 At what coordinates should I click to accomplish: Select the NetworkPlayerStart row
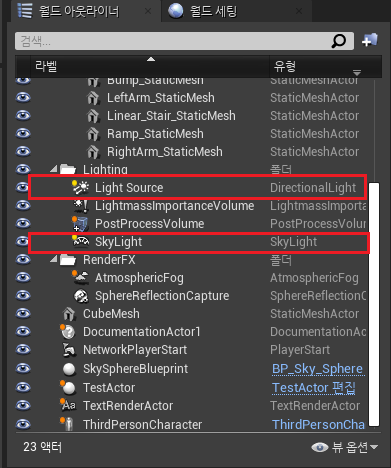[192, 350]
